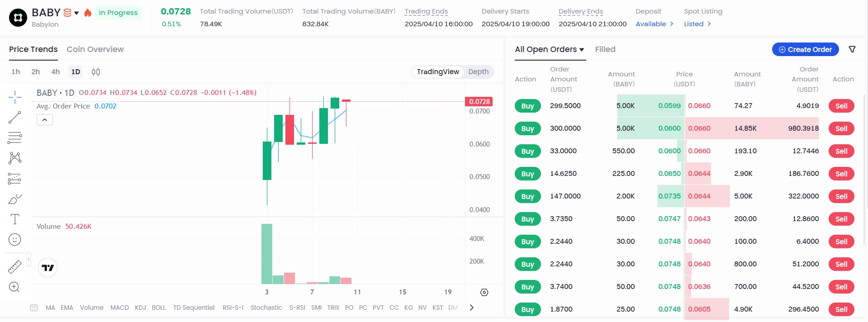Click the Delivery Ends label
Image resolution: width=868 pixels, height=322 pixels.
[581, 11]
